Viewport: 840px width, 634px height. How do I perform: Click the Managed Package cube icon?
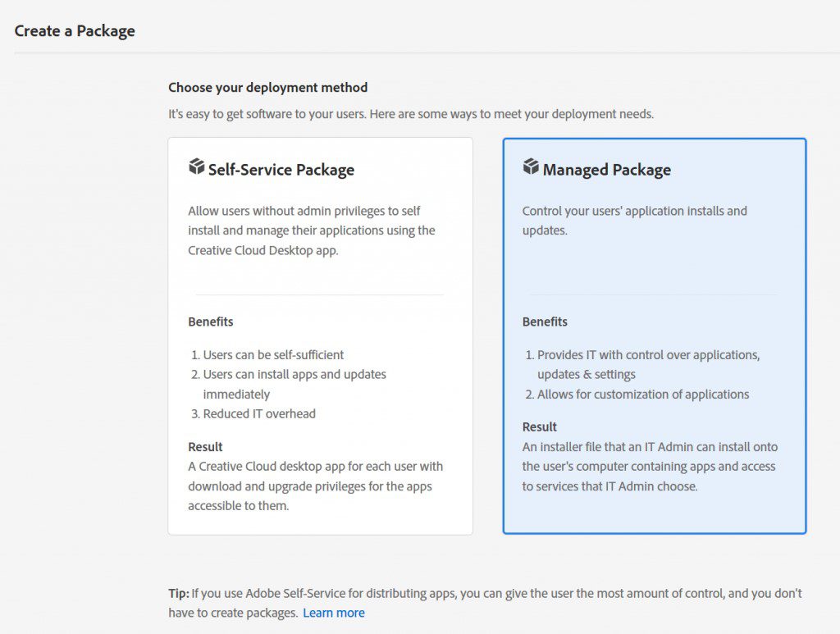tap(532, 165)
